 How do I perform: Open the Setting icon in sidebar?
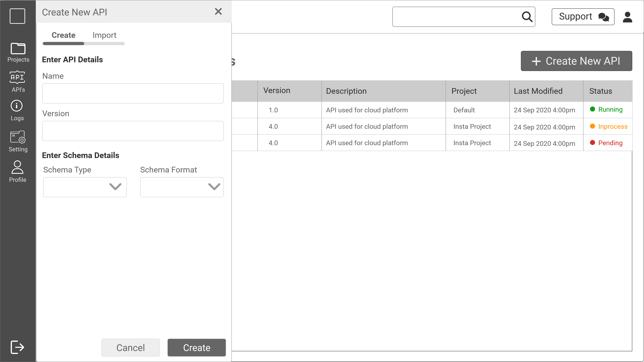pos(17,137)
